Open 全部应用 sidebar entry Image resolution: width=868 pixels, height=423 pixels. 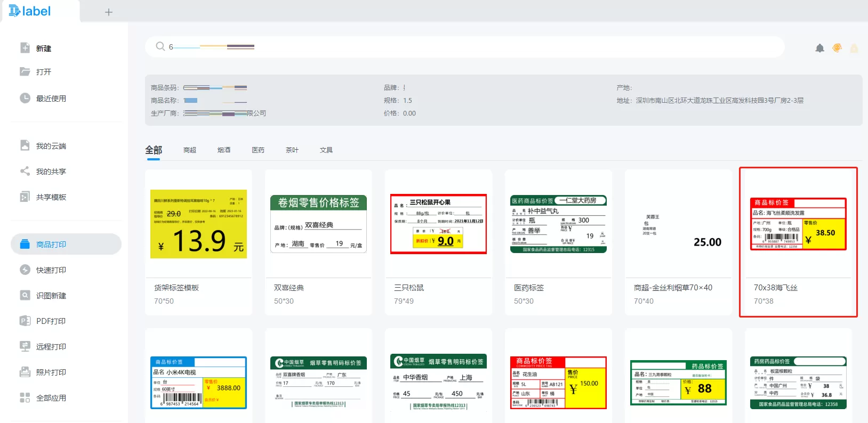click(x=66, y=397)
